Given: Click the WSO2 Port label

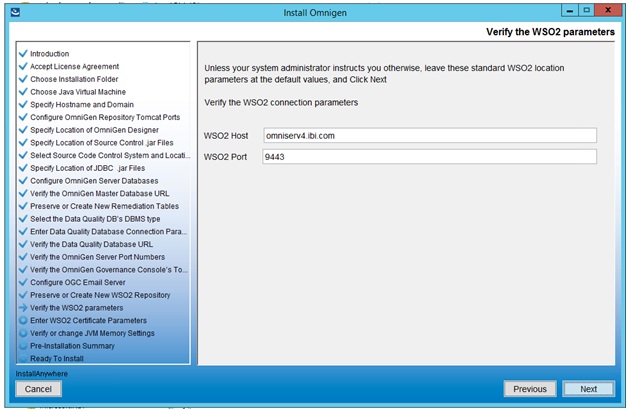Looking at the screenshot, I should pos(225,157).
